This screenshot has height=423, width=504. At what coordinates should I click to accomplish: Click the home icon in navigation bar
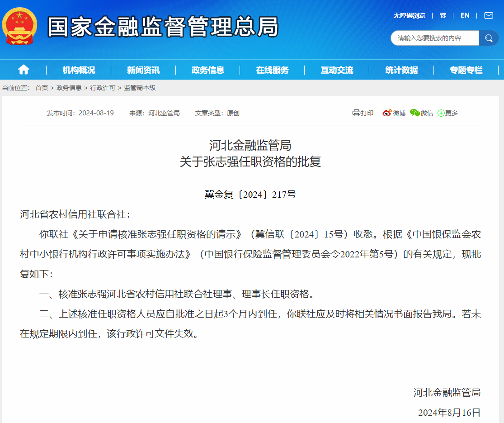[x=23, y=70]
